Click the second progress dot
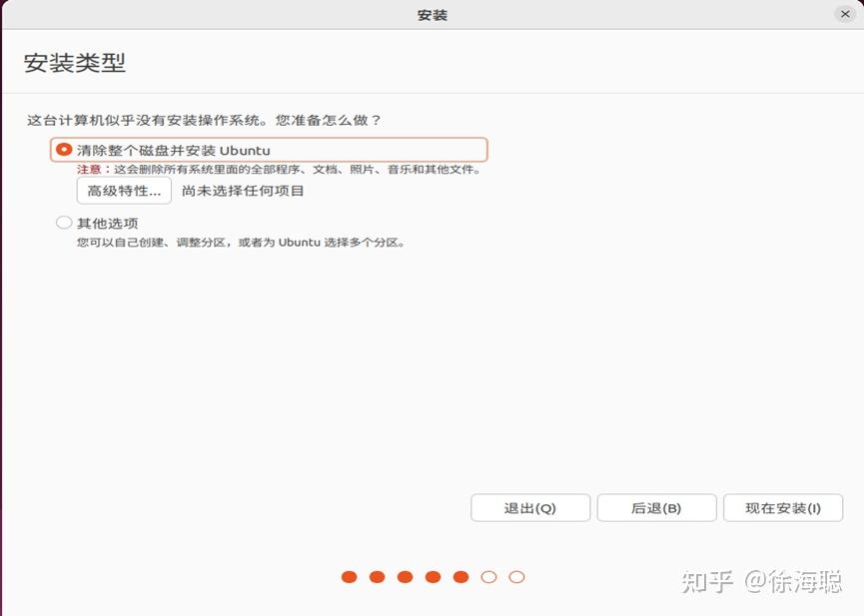 coord(377,576)
